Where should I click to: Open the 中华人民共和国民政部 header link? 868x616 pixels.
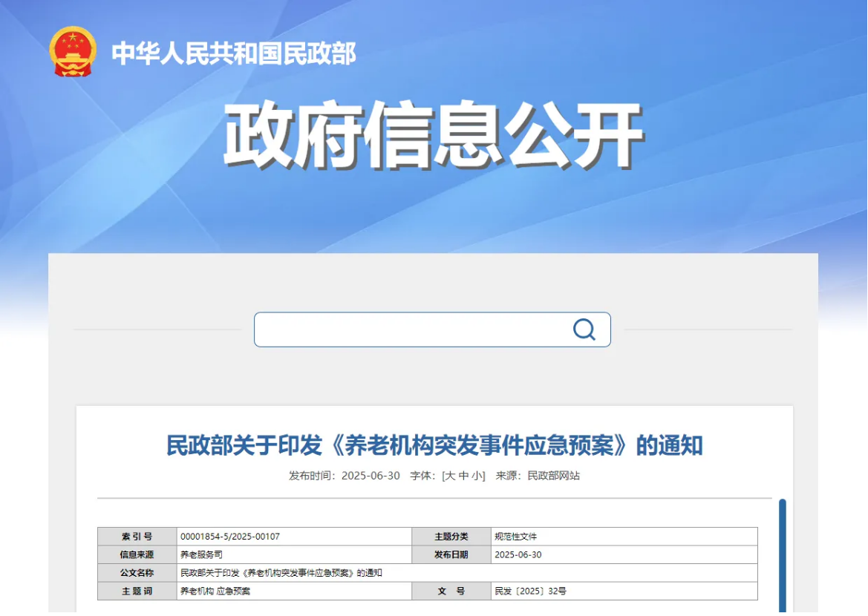pos(234,53)
